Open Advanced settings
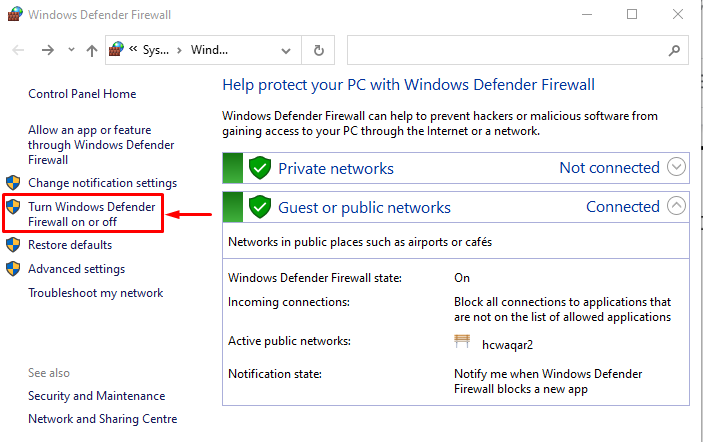This screenshot has width=703, height=442. [76, 269]
